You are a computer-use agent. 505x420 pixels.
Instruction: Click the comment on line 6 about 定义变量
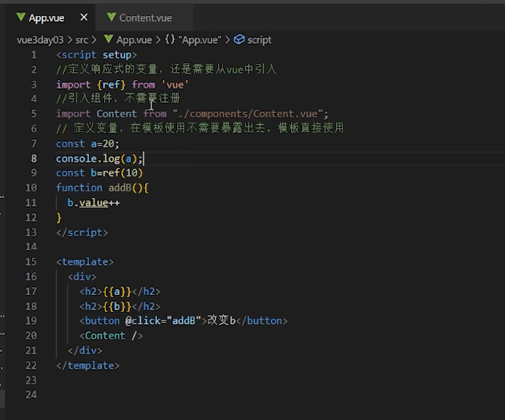[x=200, y=128]
